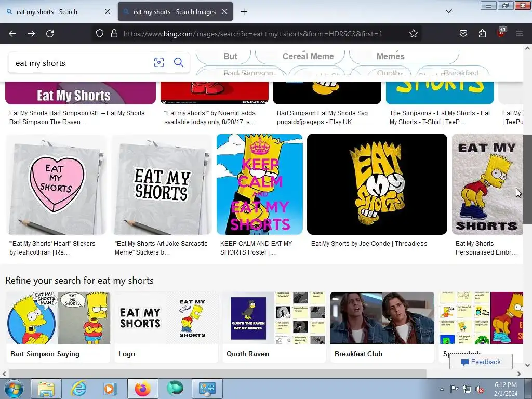This screenshot has height=399, width=532.
Task: Open a new tab with the plus button
Action: 244,12
